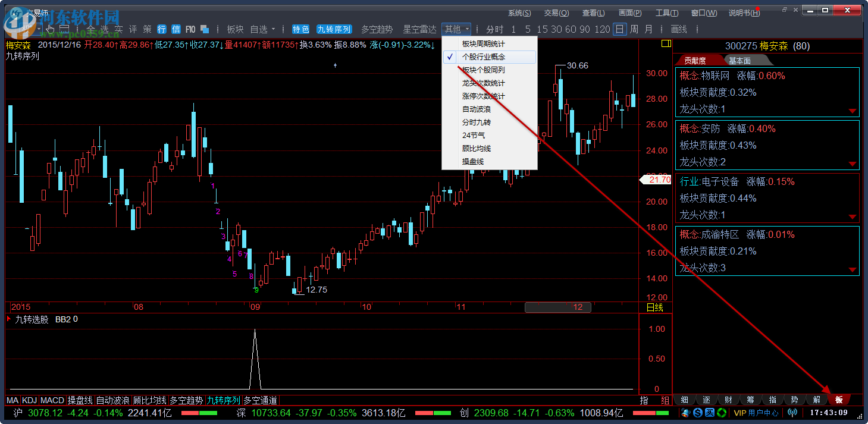868x424 pixels.
Task: Open the 系统(S) menu
Action: (x=519, y=13)
